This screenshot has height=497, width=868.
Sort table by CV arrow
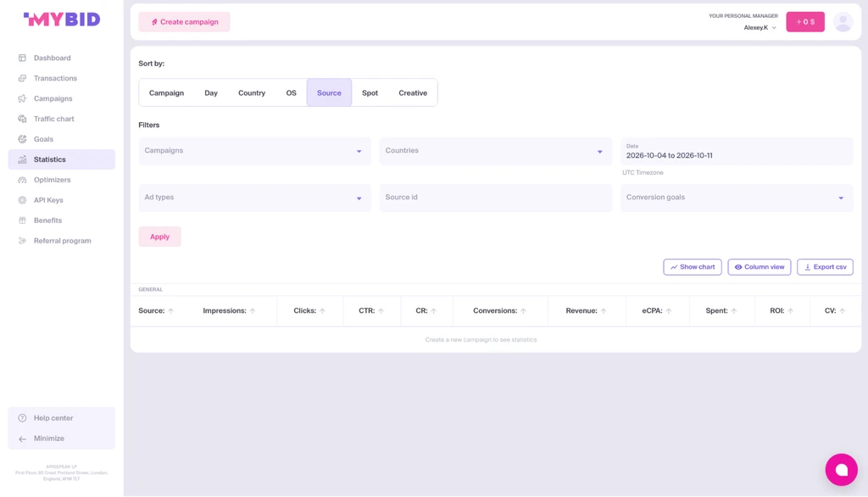point(842,310)
